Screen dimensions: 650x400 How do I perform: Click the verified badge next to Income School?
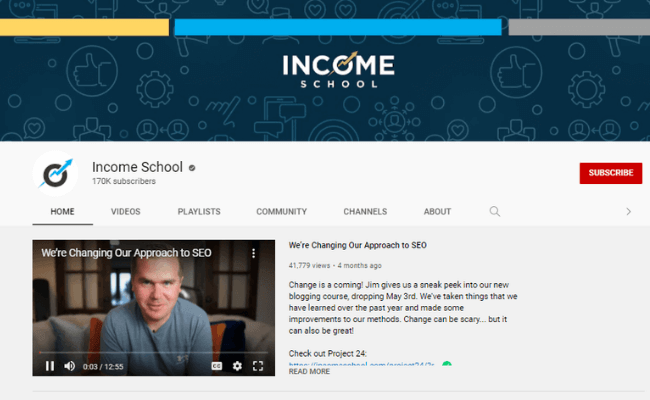click(x=192, y=168)
